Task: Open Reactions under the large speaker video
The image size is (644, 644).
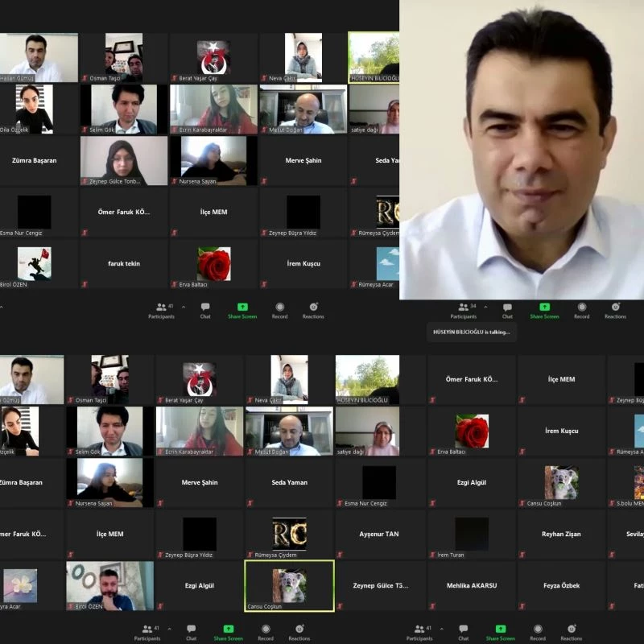Action: (x=615, y=310)
